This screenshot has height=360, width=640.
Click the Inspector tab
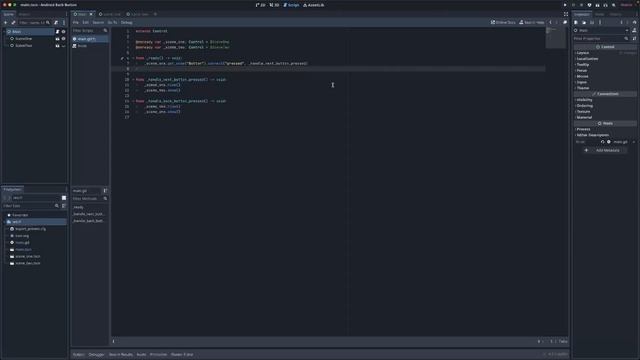pos(582,14)
